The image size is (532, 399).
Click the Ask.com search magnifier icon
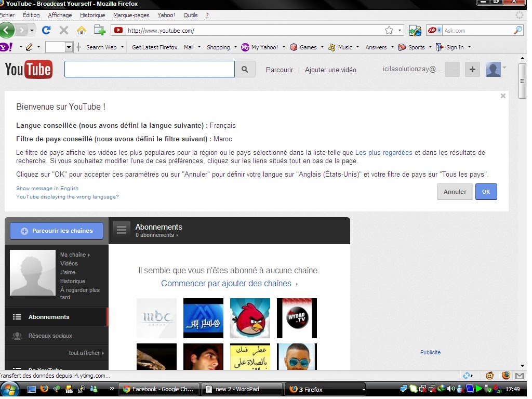tap(518, 31)
